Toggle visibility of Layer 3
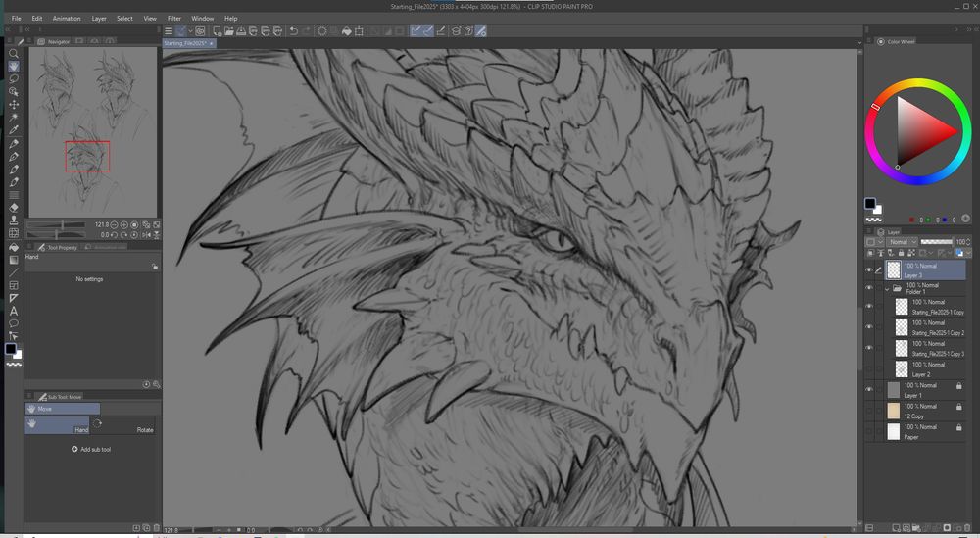This screenshot has width=980, height=538. pos(868,269)
